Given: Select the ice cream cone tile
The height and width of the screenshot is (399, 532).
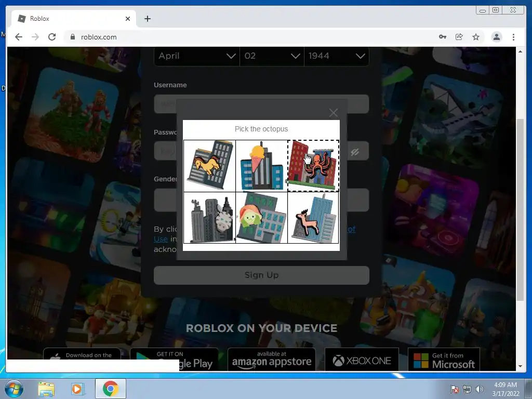Looking at the screenshot, I should 262,166.
